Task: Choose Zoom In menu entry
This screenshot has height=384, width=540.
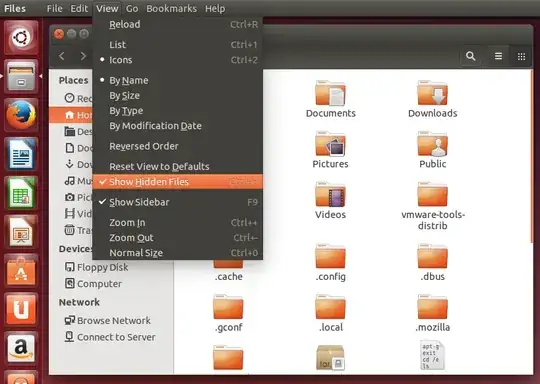Action: pyautogui.click(x=178, y=223)
